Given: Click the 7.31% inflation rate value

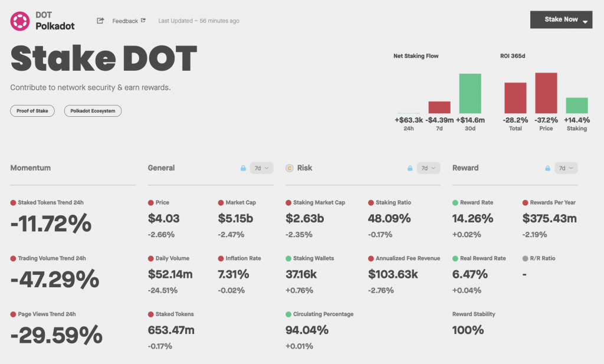Looking at the screenshot, I should tap(234, 274).
